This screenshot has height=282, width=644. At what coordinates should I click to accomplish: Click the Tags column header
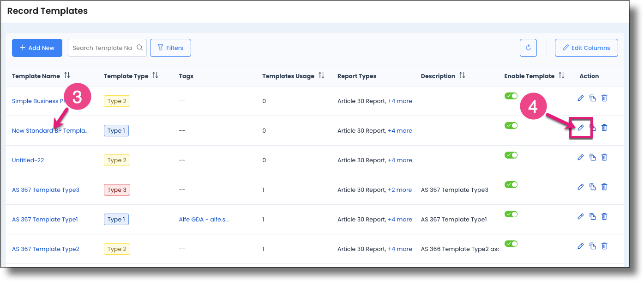pyautogui.click(x=186, y=76)
